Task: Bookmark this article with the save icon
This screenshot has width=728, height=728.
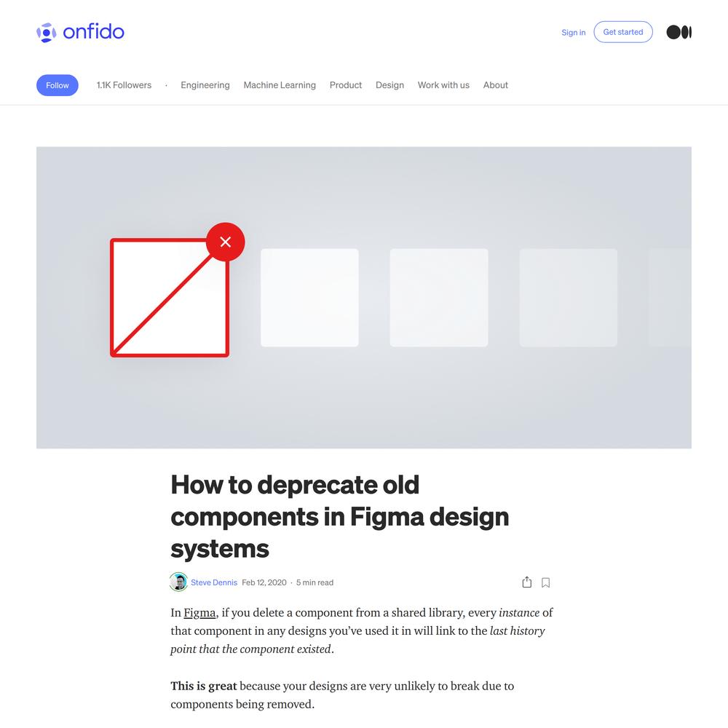Action: click(545, 582)
